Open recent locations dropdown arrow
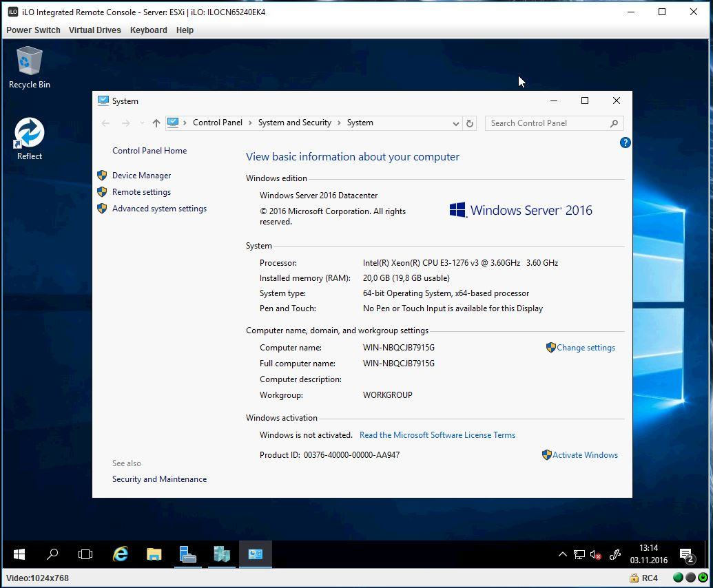Screen dimensions: 713x588 pyautogui.click(x=142, y=123)
